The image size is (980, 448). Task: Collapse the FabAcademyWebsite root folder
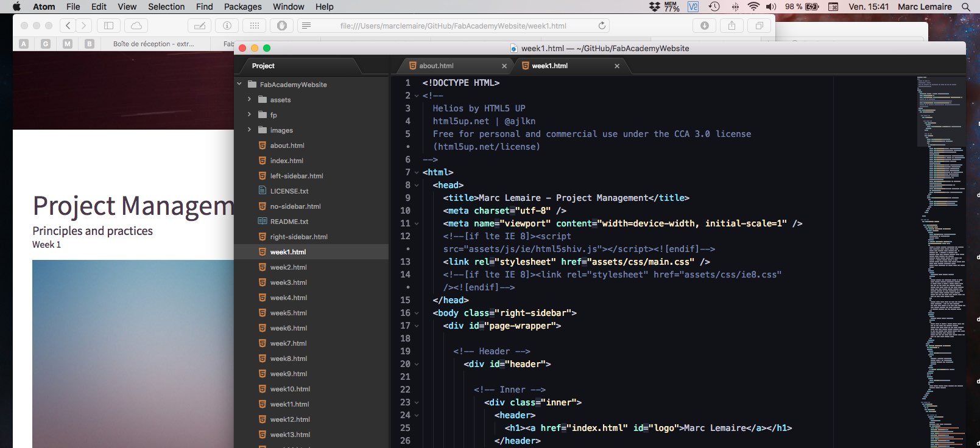pos(239,84)
